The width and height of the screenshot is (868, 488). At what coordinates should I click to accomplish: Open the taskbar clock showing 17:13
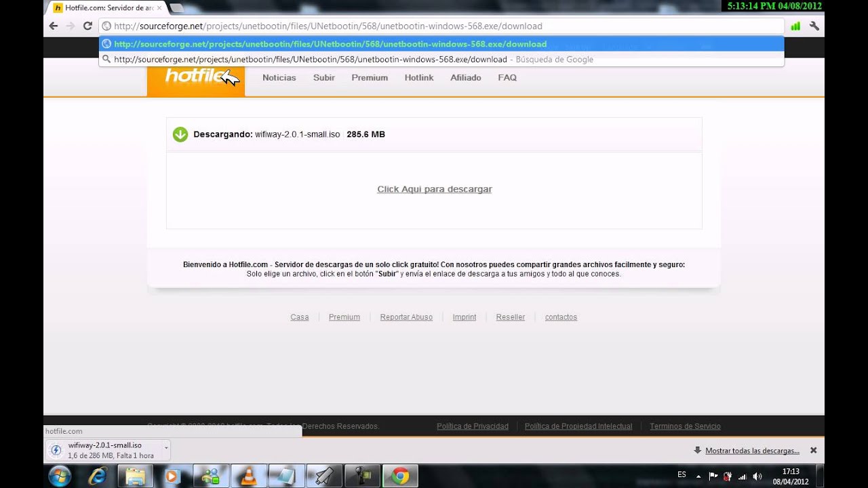click(x=791, y=476)
